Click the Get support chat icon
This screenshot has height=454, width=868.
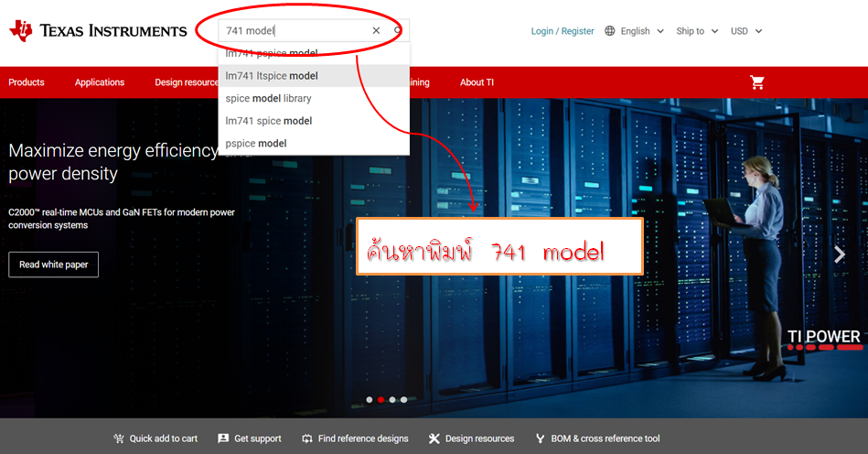[223, 438]
